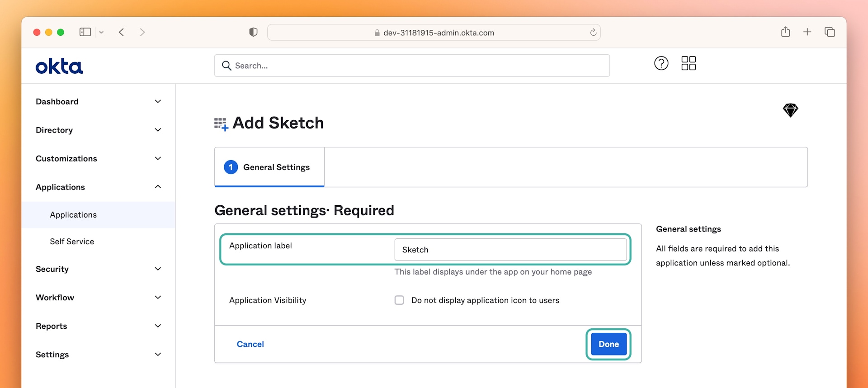Image resolution: width=868 pixels, height=388 pixels.
Task: Click the Settings sidebar label
Action: tap(52, 355)
